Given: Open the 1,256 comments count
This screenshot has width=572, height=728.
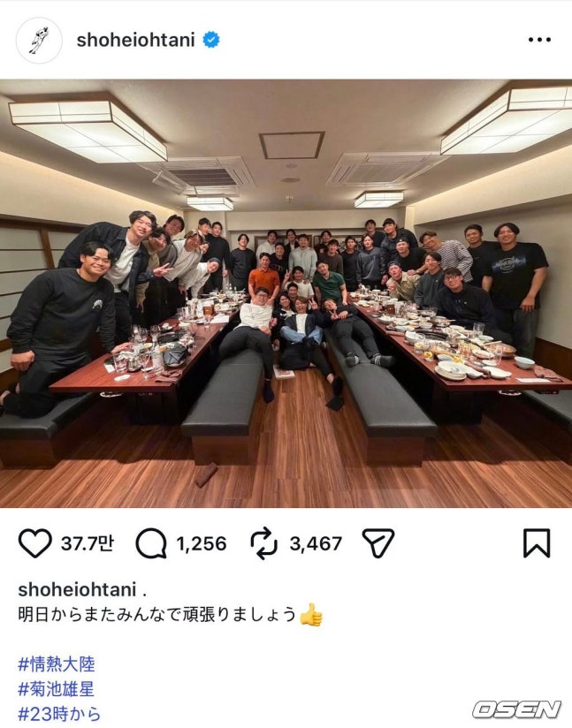Looking at the screenshot, I should [x=202, y=543].
